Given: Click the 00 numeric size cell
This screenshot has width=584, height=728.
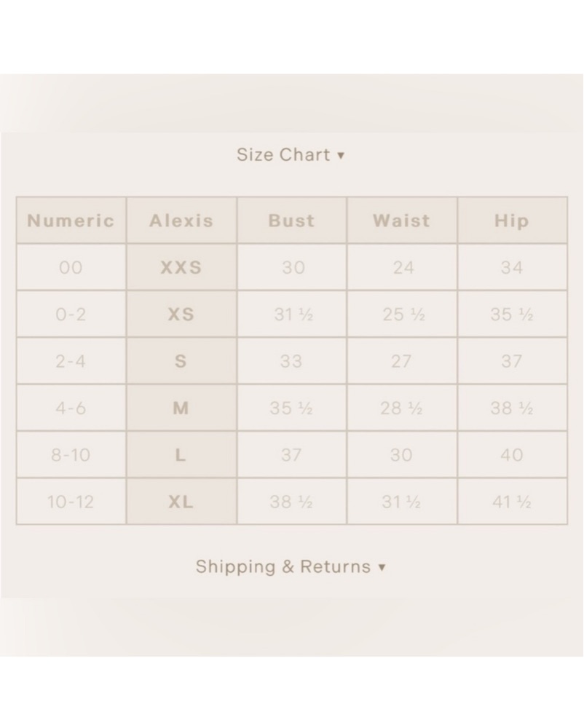Looking at the screenshot, I should 71,268.
